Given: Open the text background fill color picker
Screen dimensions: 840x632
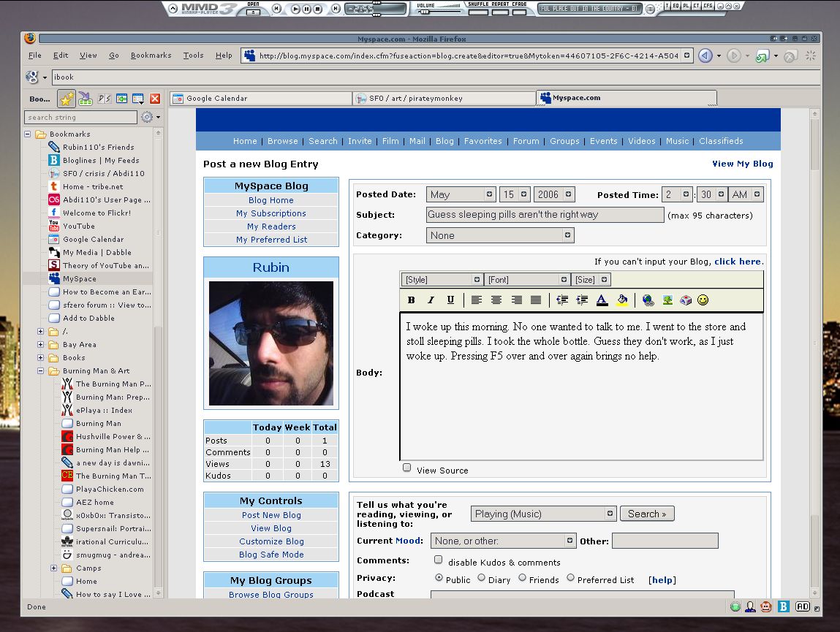Looking at the screenshot, I should click(621, 300).
